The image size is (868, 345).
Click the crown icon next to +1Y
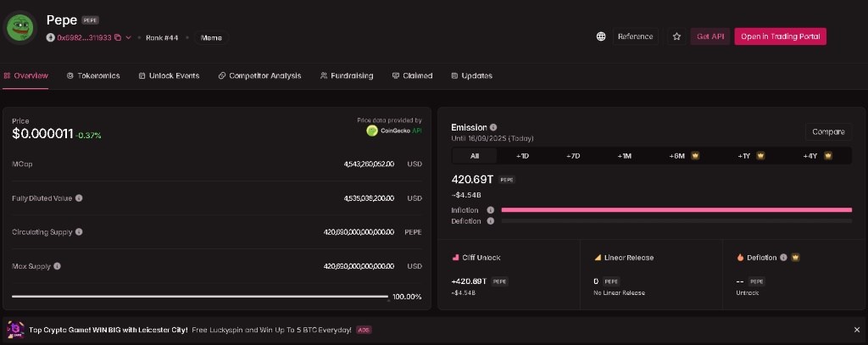(x=760, y=156)
